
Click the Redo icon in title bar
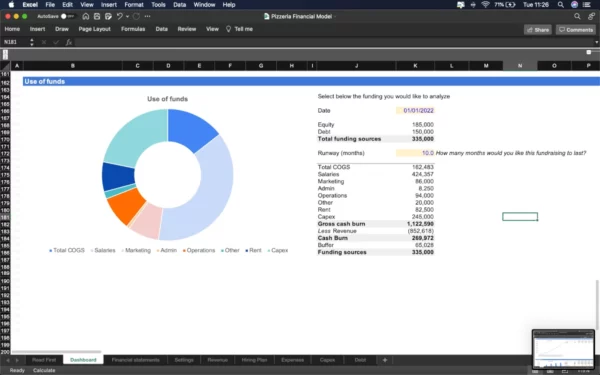tap(136, 16)
